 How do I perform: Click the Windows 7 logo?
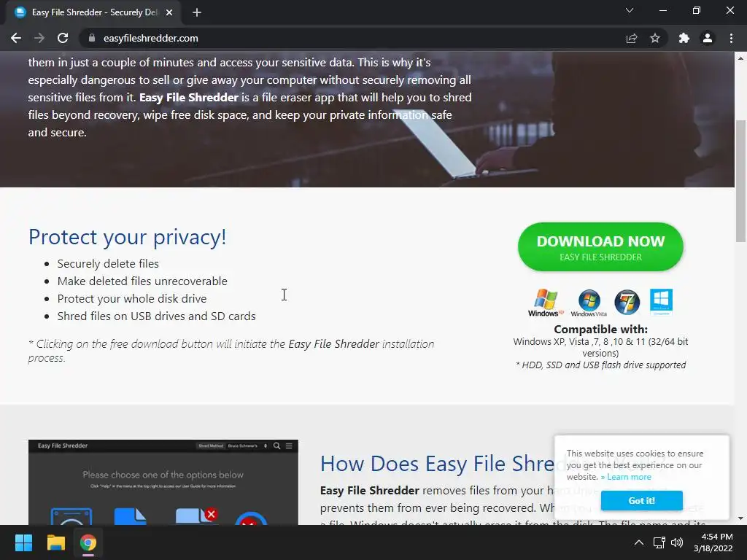point(627,302)
